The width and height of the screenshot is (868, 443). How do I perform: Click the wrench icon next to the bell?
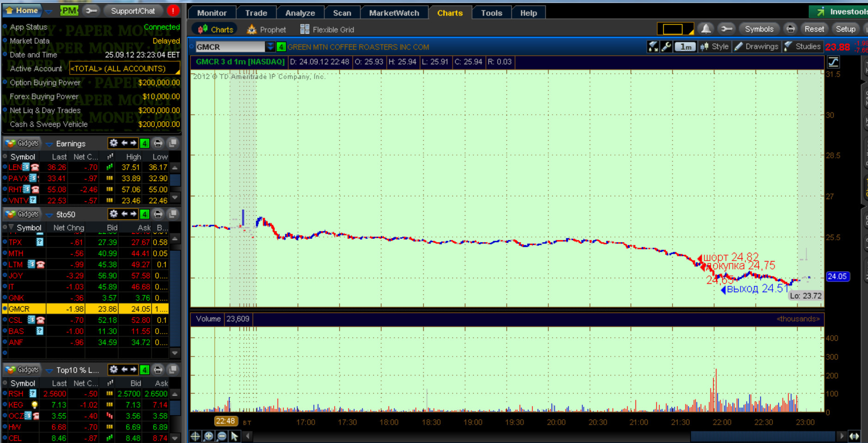click(726, 29)
